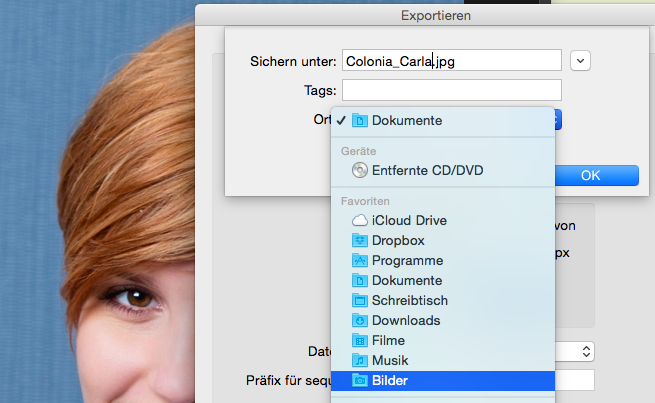Screen dimensions: 655x403
Task: Click the Musik folder icon
Action: (x=360, y=360)
